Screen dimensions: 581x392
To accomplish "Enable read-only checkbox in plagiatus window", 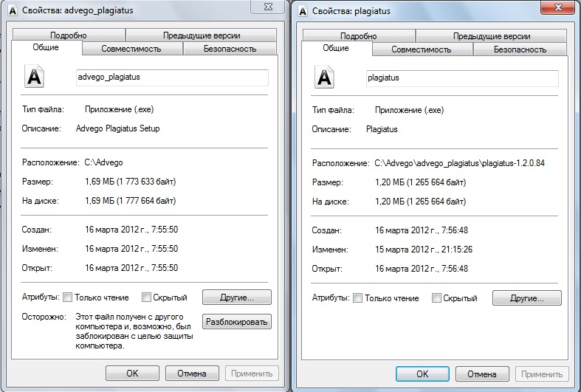I will click(x=358, y=298).
